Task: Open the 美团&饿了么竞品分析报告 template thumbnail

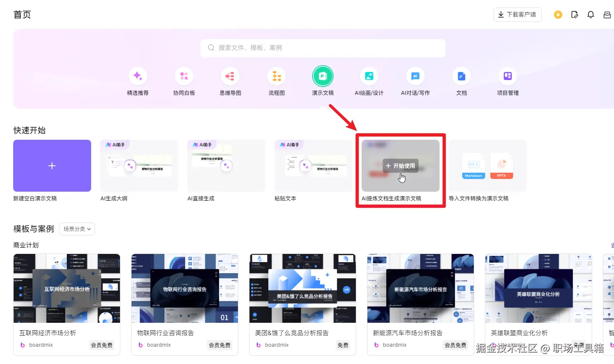Action: [x=303, y=288]
